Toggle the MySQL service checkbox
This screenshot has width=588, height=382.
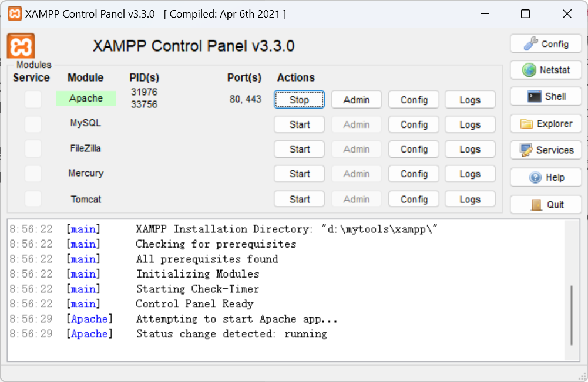[33, 124]
